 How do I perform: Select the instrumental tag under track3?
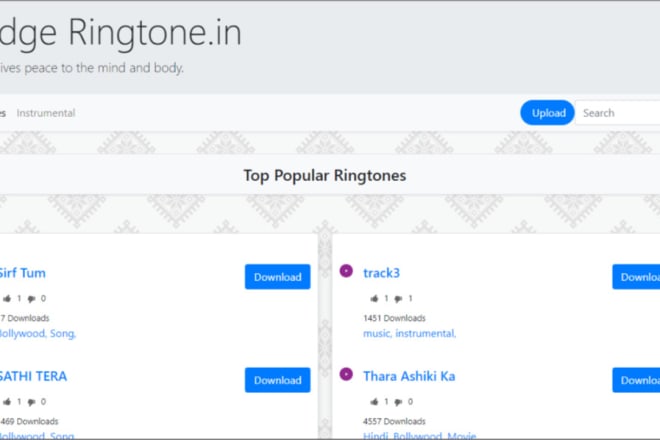pos(426,333)
